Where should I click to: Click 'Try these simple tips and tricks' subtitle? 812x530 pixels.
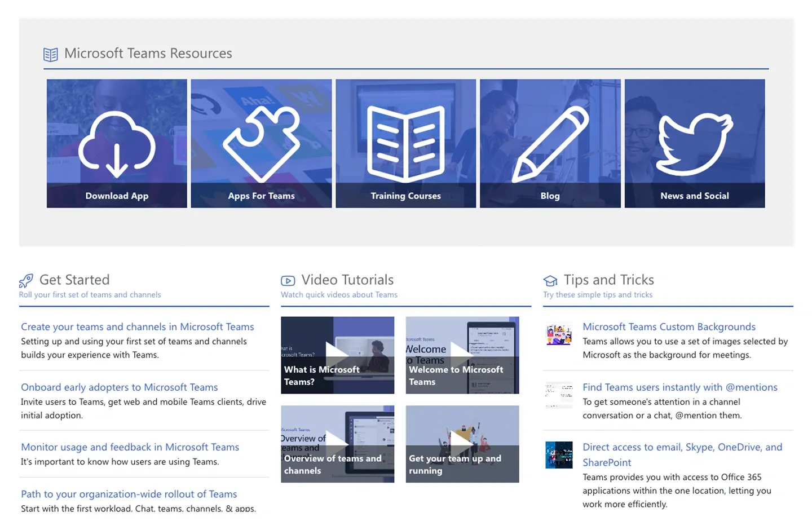(598, 295)
